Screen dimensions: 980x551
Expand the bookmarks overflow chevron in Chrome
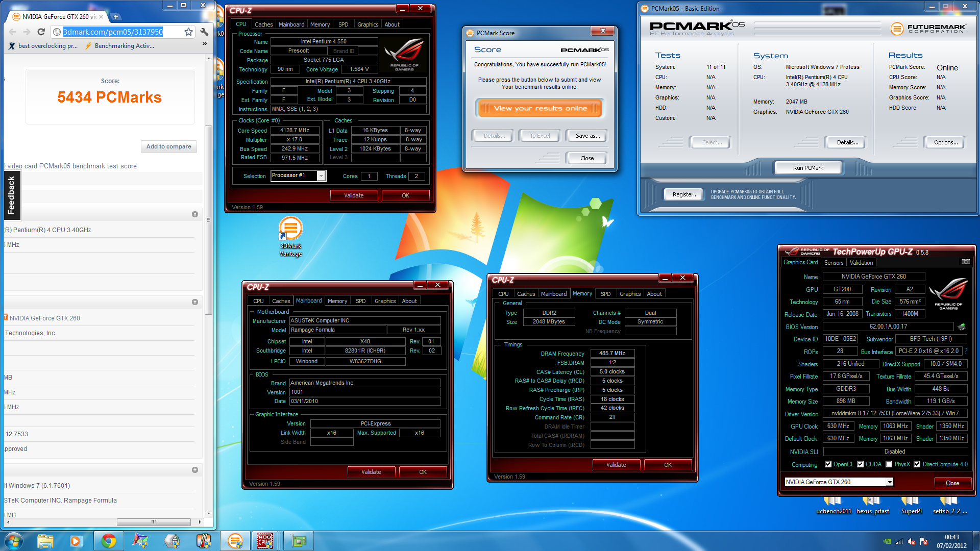(204, 44)
